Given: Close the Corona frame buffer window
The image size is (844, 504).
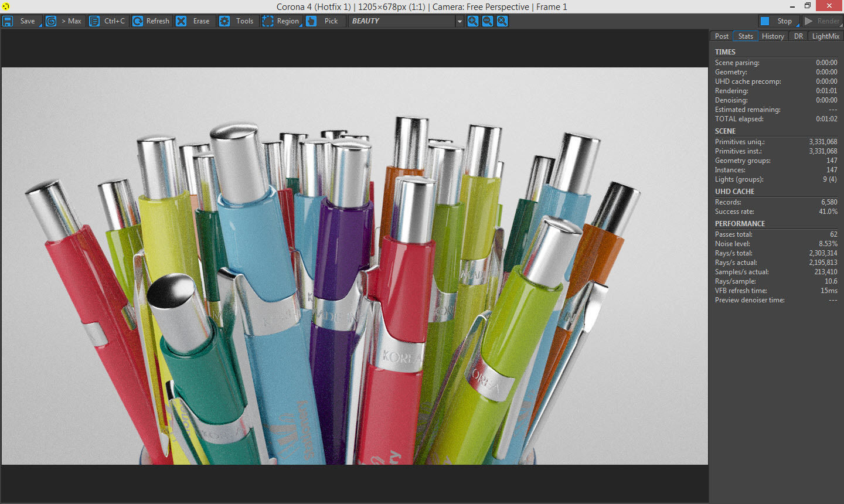Looking at the screenshot, I should (x=829, y=6).
